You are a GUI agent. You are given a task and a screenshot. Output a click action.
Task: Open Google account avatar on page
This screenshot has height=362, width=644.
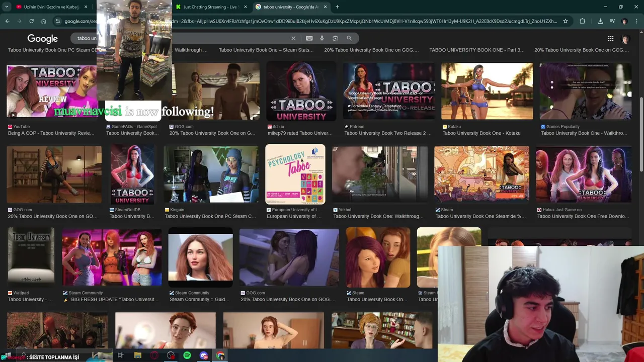tap(625, 39)
